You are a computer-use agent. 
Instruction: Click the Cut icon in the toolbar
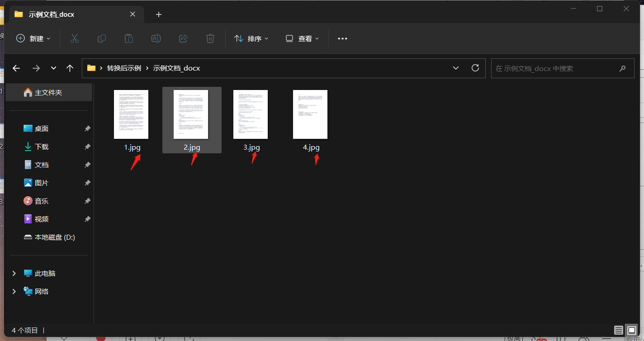74,38
